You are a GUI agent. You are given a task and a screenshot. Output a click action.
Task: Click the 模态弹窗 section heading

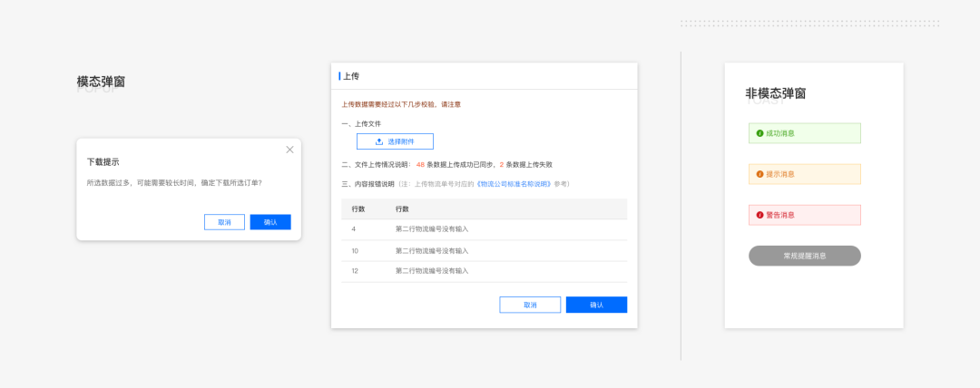click(102, 82)
